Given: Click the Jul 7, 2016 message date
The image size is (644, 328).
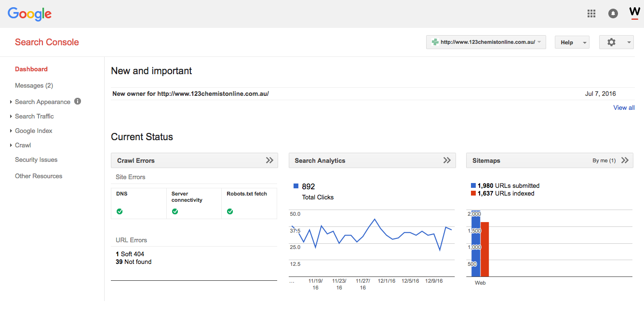Looking at the screenshot, I should 600,93.
